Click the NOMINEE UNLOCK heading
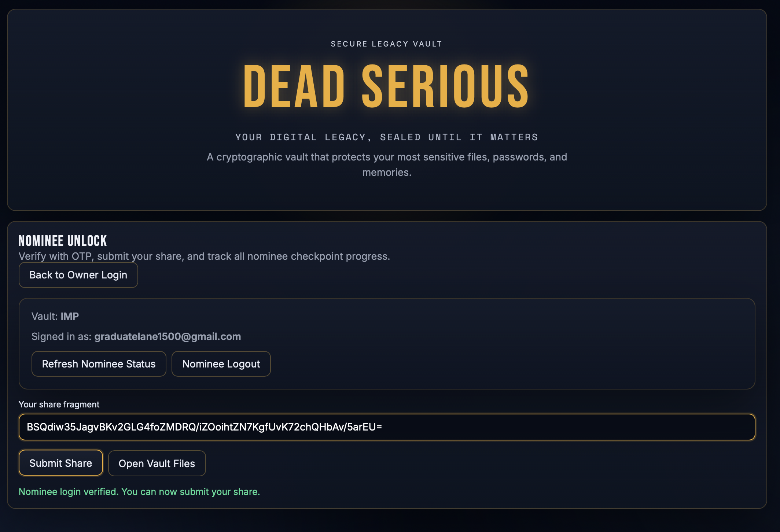 63,241
